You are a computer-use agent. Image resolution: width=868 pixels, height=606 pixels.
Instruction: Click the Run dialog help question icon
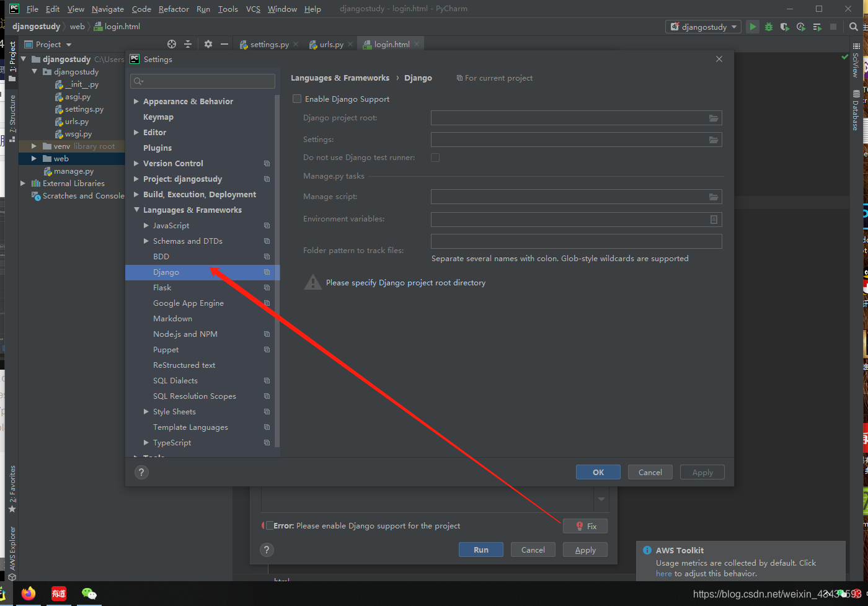click(267, 550)
